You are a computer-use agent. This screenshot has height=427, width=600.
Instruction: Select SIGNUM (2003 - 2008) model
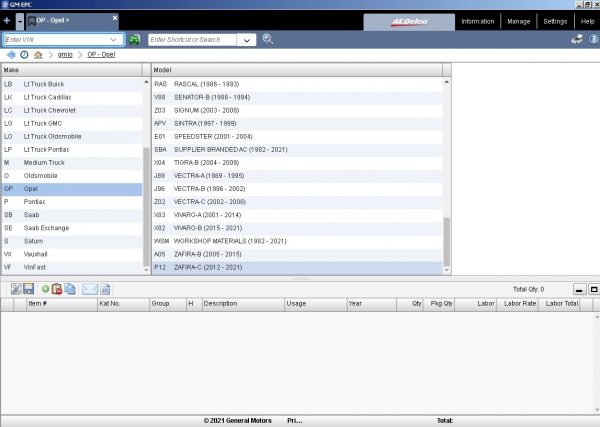click(297, 110)
